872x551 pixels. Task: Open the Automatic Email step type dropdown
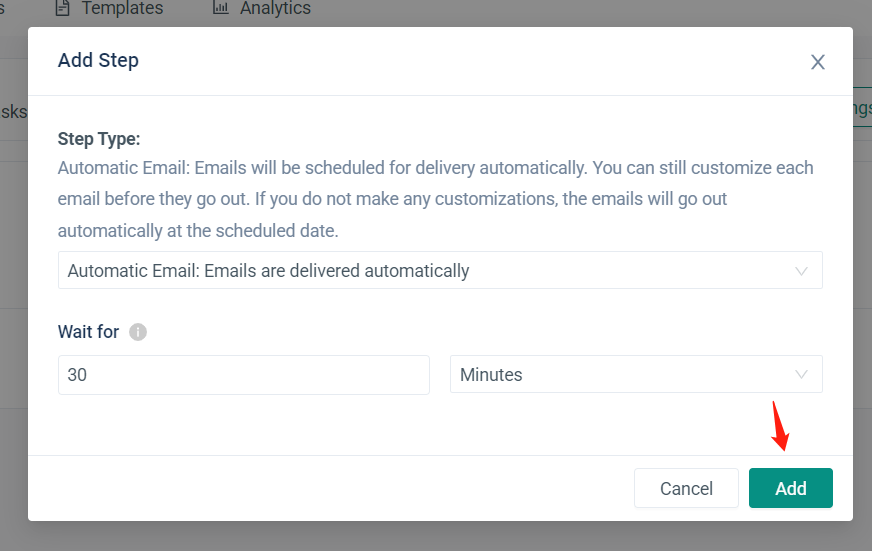[x=440, y=271]
